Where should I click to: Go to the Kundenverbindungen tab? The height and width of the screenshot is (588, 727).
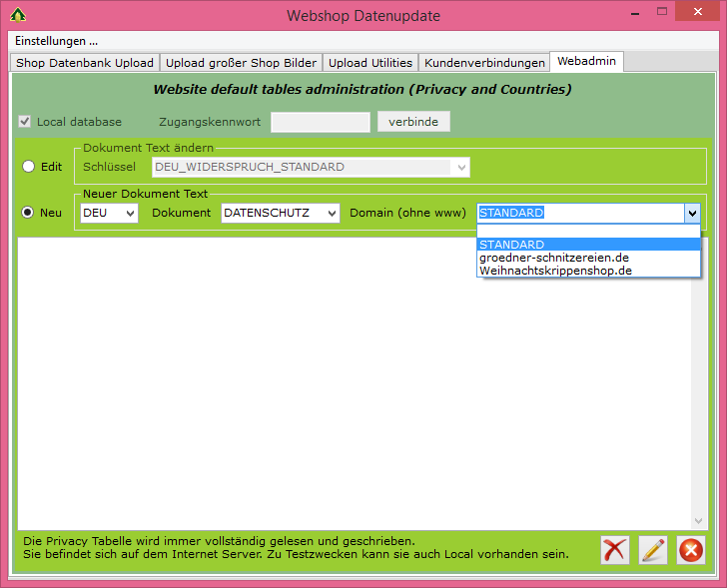click(485, 63)
